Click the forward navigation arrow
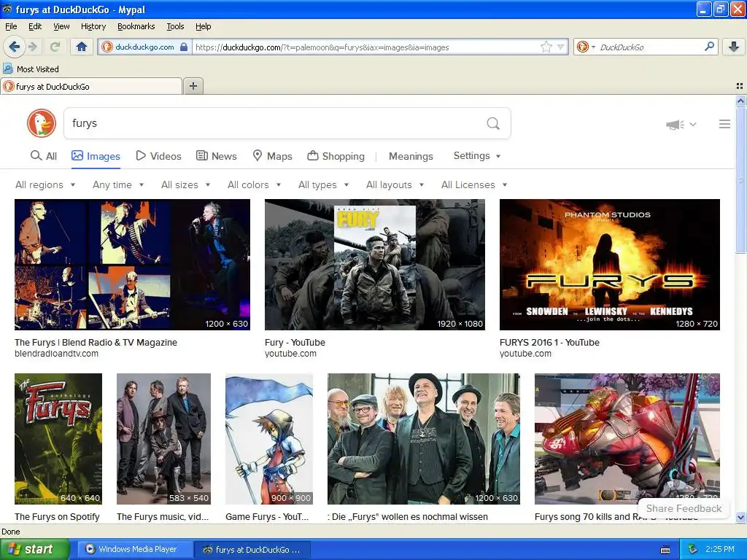Screen dimensions: 747x560 pos(32,47)
